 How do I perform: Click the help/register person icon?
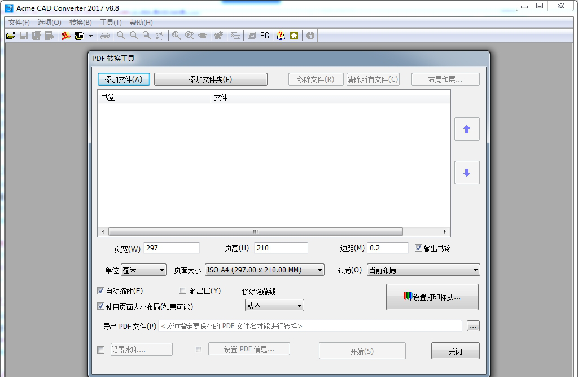point(281,36)
